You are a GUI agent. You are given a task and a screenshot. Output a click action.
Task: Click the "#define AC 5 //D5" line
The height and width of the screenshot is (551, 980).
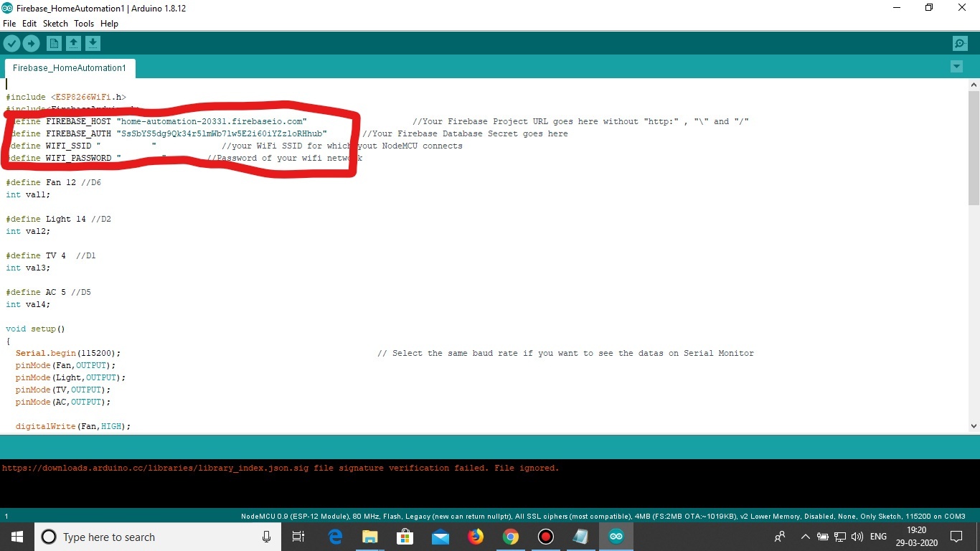[48, 292]
